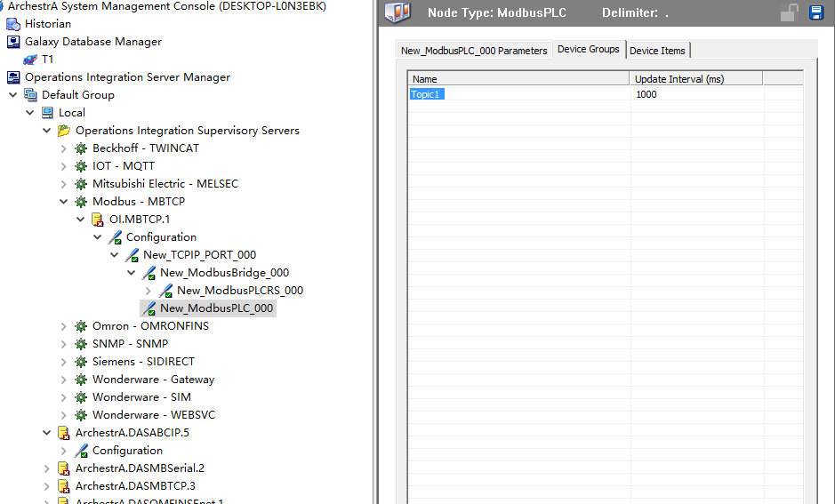Image resolution: width=835 pixels, height=504 pixels.
Task: Click the OI.MBTCP.1 server icon
Action: coord(98,220)
